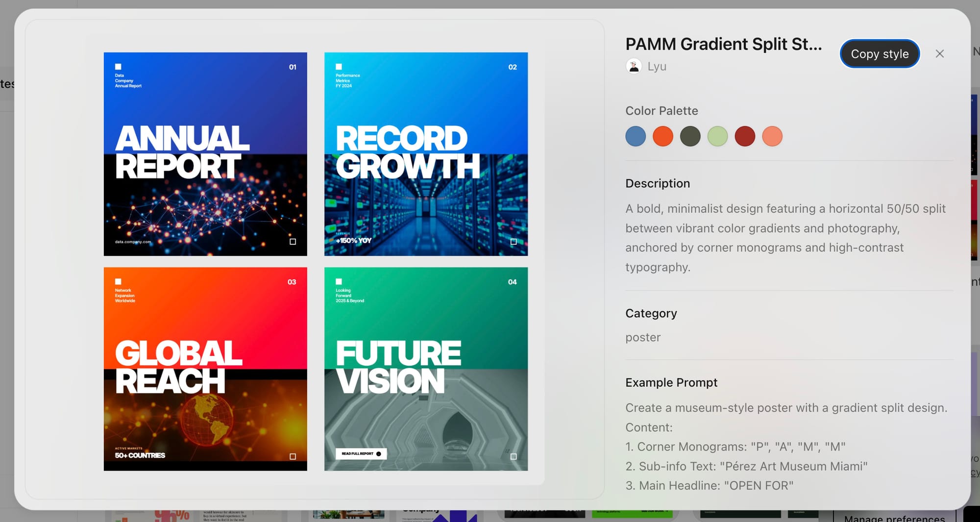Click Manage preferences at the bottom

click(894, 518)
